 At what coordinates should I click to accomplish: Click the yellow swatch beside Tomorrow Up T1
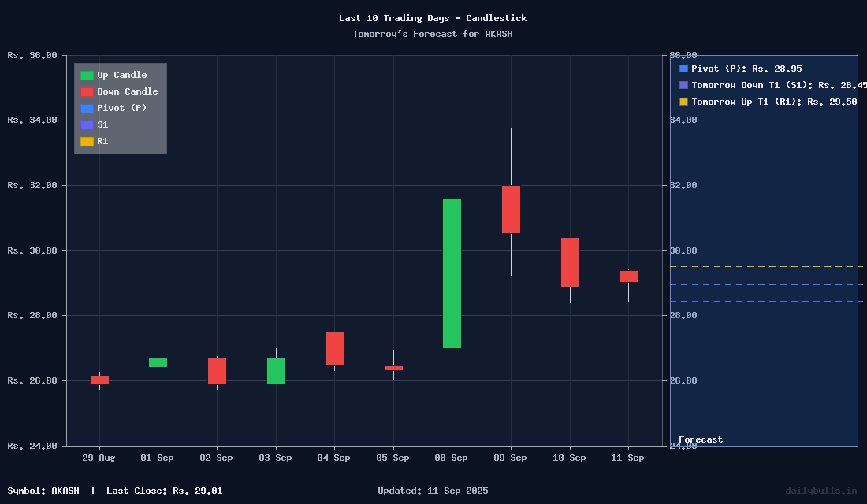[x=683, y=102]
